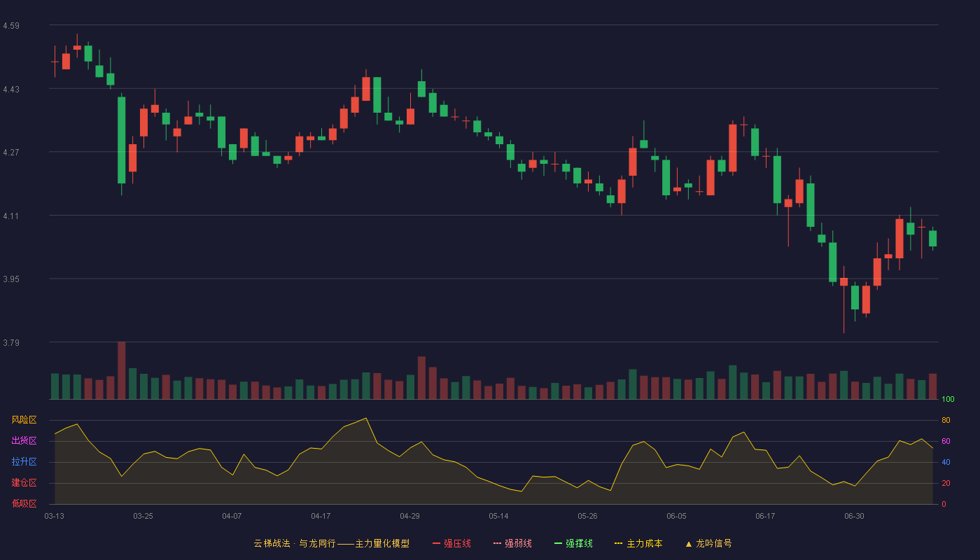Select the 低吸区 zone label
The image size is (980, 560).
24,503
